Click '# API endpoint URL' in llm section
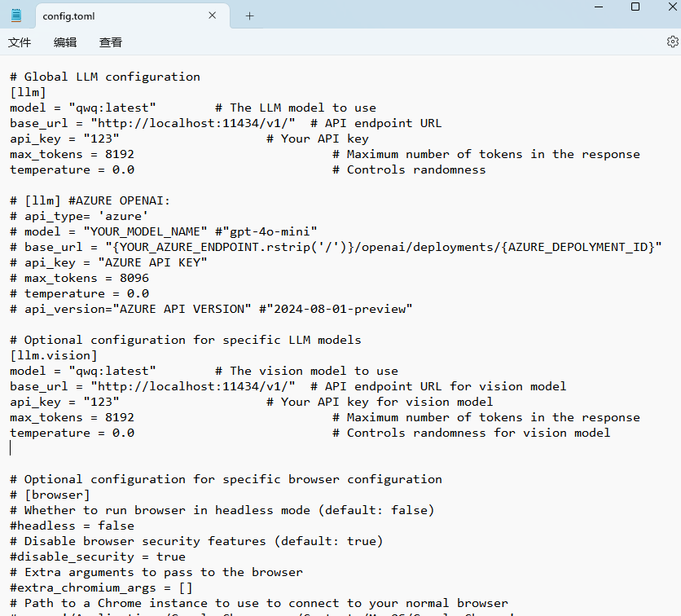The width and height of the screenshot is (681, 616). (376, 123)
